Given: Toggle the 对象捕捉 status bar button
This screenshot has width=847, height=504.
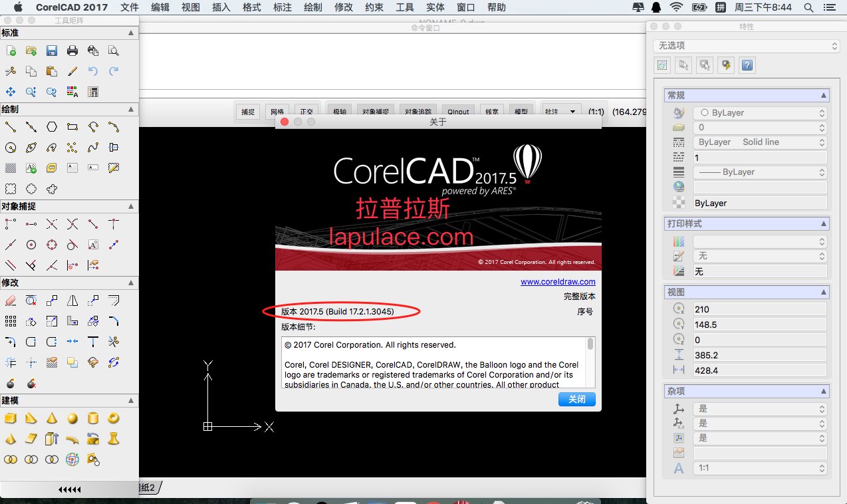Looking at the screenshot, I should [x=376, y=112].
